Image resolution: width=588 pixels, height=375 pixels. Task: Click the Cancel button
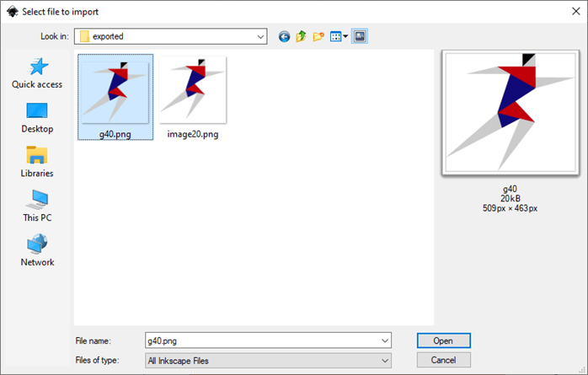click(x=444, y=360)
